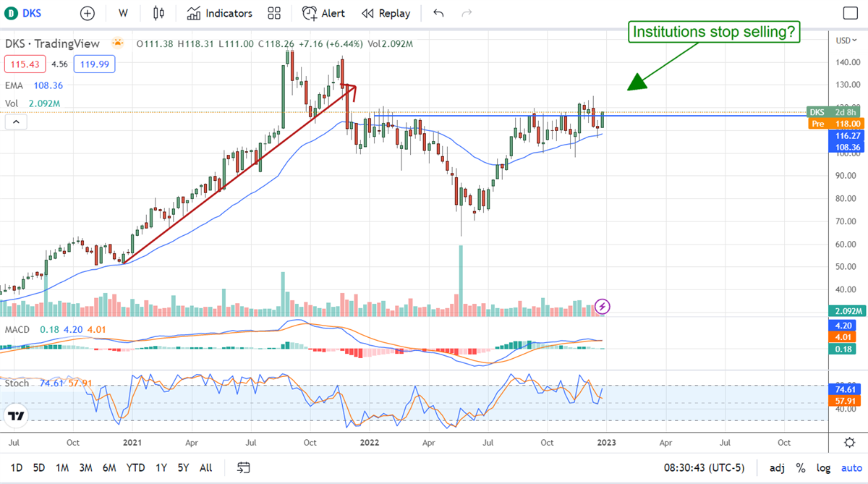Toggle the percent scale
868x484 pixels.
pos(801,467)
